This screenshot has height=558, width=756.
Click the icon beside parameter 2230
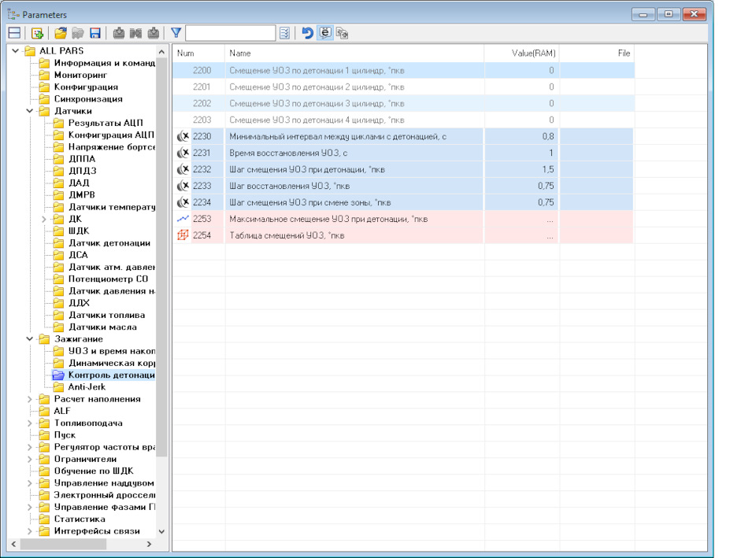[x=183, y=136]
